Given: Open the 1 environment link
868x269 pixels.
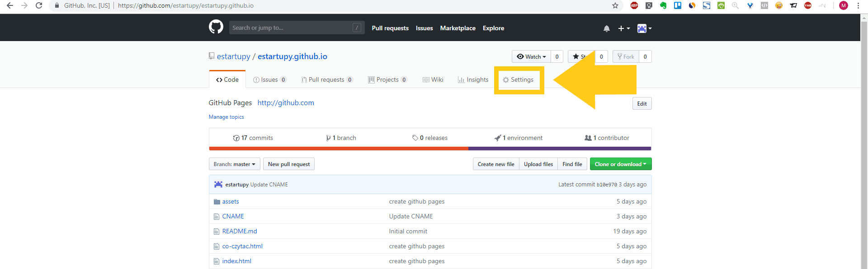Looking at the screenshot, I should click(519, 138).
